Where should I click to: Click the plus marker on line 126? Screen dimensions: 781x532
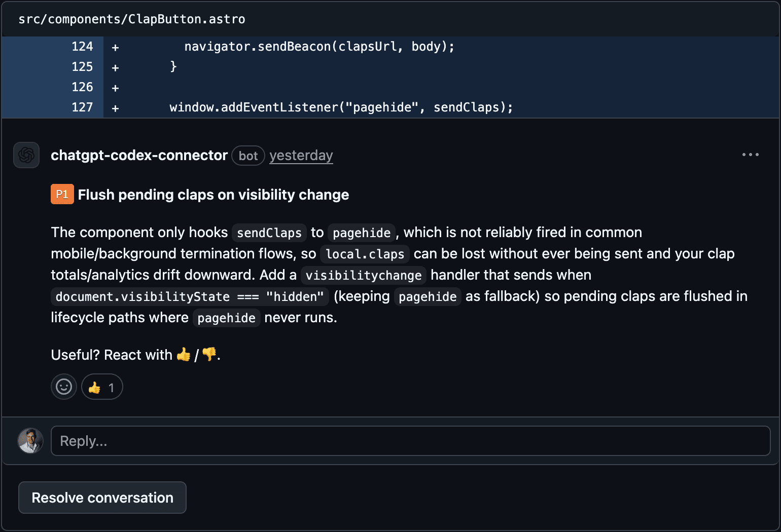115,88
